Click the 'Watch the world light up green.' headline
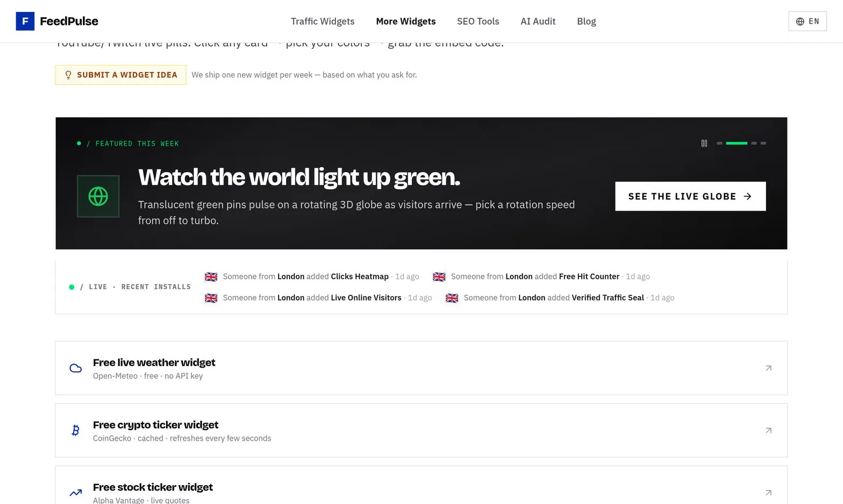Image resolution: width=843 pixels, height=504 pixels. pos(299,177)
